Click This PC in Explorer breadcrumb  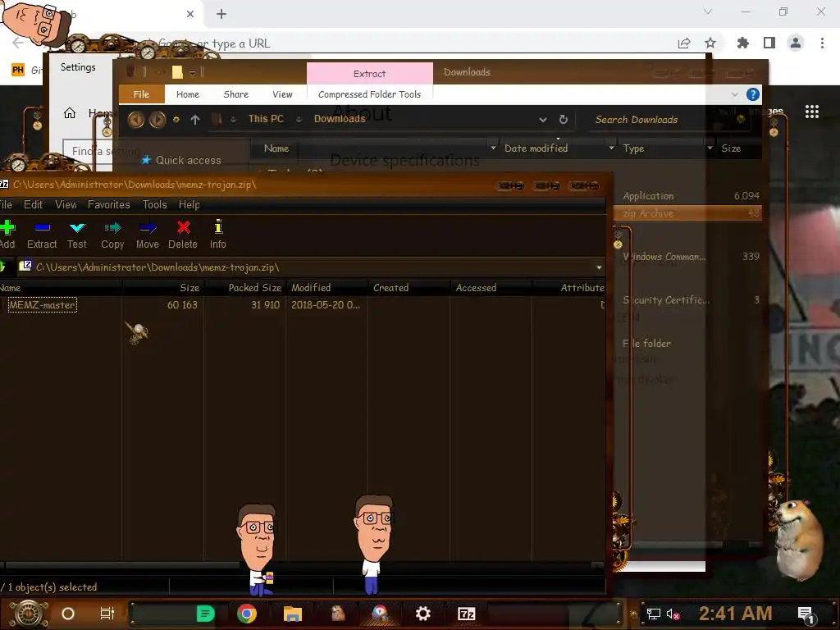pos(266,119)
